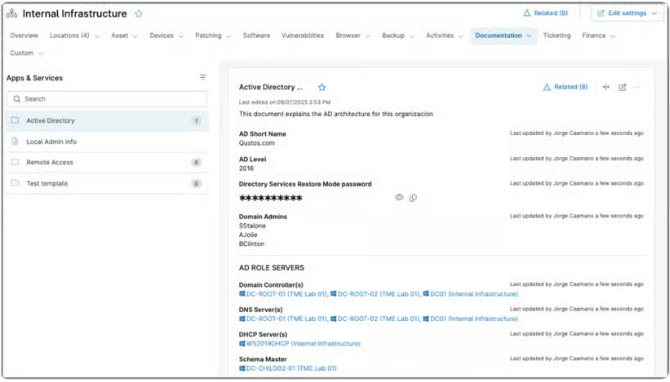The image size is (670, 382).
Task: Edit the Active Directory document with the pencil icon
Action: coord(622,87)
